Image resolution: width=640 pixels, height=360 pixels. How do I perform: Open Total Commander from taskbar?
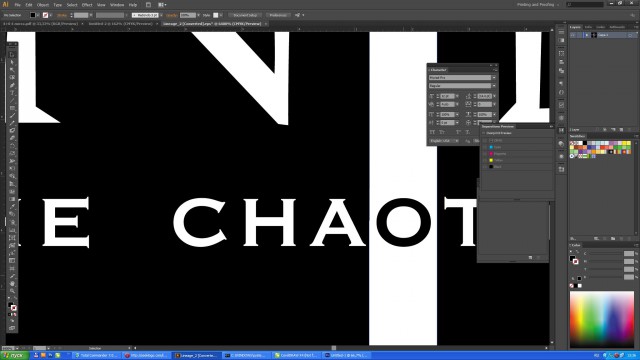point(97,356)
